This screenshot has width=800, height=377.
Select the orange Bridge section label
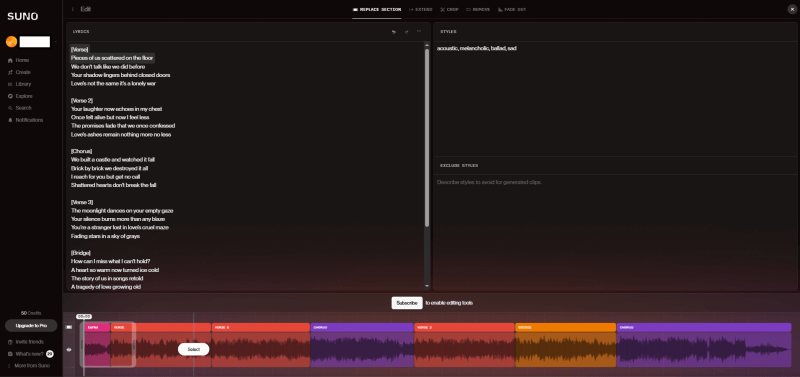point(566,328)
